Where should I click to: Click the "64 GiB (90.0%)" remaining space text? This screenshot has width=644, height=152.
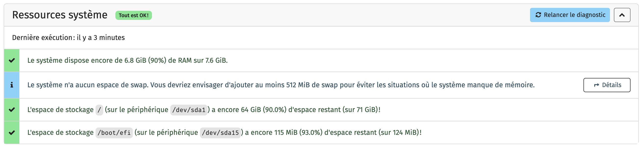(x=263, y=110)
